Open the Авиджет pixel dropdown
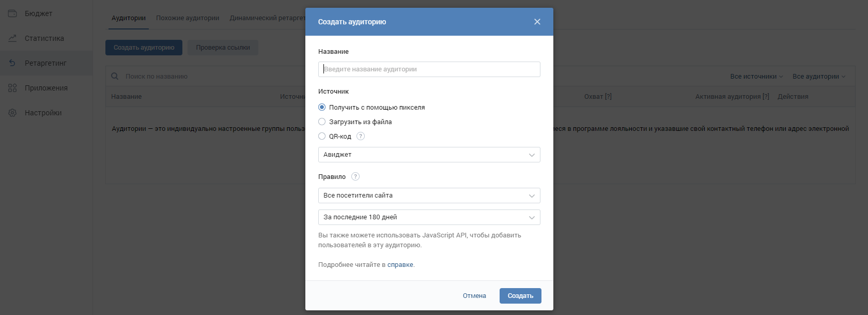Viewport: 868px width, 315px height. [429, 155]
